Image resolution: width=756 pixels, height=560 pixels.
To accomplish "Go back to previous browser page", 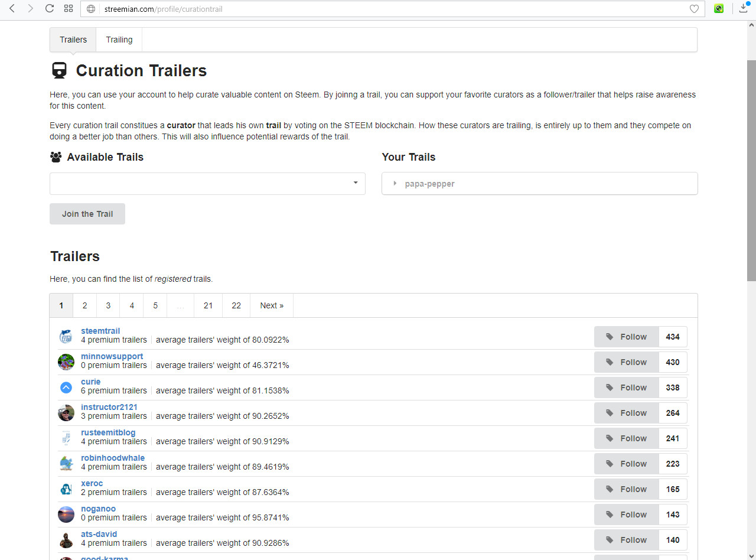I will click(12, 9).
